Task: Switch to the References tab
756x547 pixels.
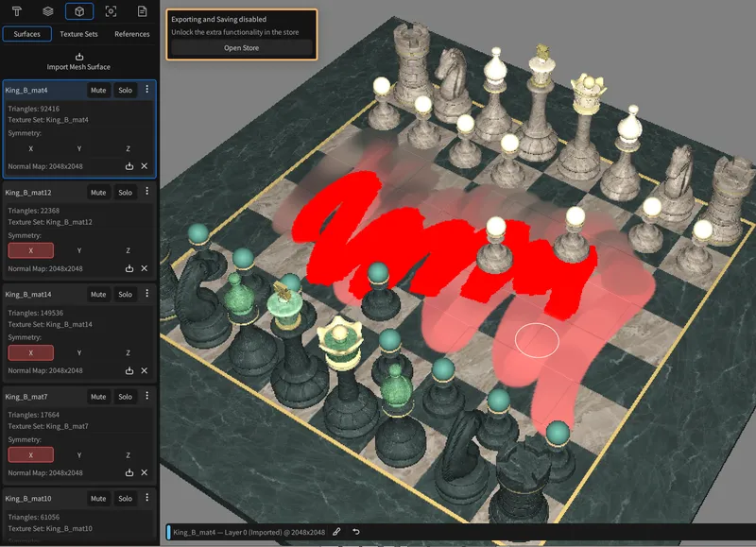Action: click(x=131, y=34)
